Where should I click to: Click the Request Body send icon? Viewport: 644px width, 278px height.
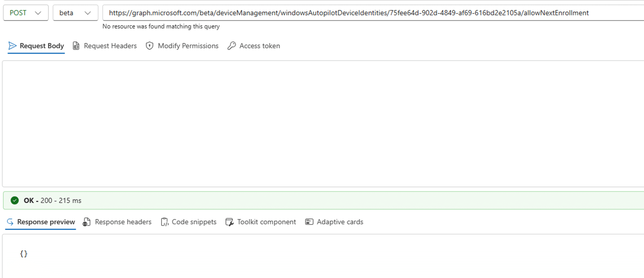[12, 46]
